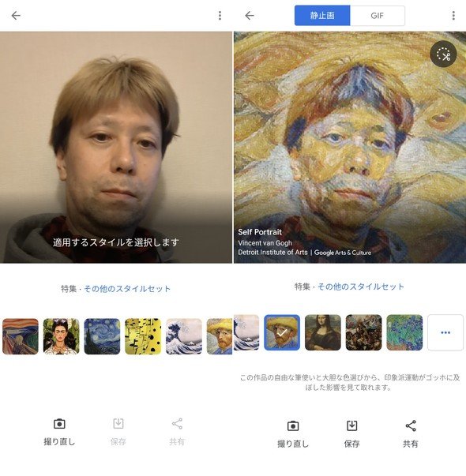The height and width of the screenshot is (476, 466).
Task: Save the Van Gogh styled image with 保存
Action: (x=351, y=426)
